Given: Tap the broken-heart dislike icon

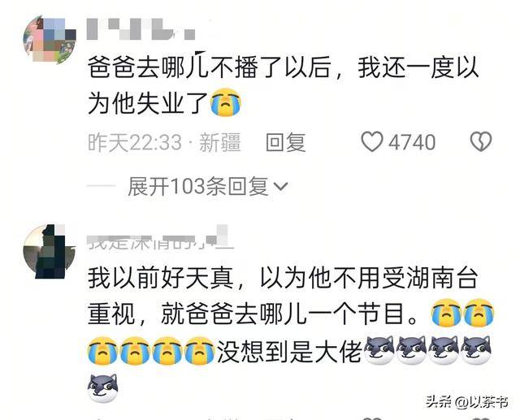Looking at the screenshot, I should (481, 142).
